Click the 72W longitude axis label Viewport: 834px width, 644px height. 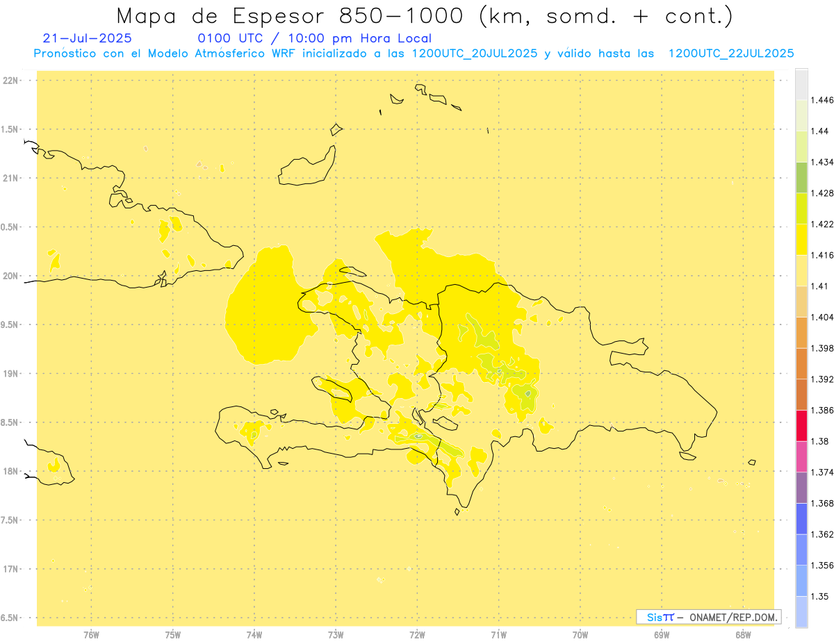[418, 634]
